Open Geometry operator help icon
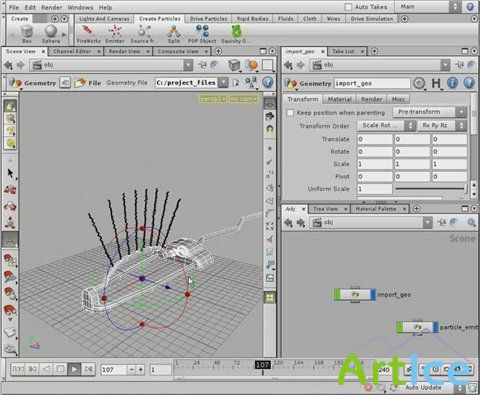This screenshot has height=395, width=480. 267,82
